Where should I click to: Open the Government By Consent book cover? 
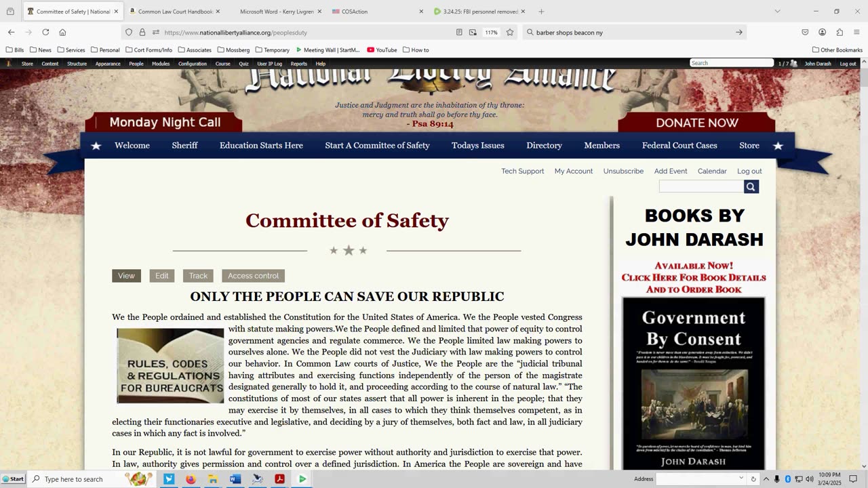[x=694, y=383]
